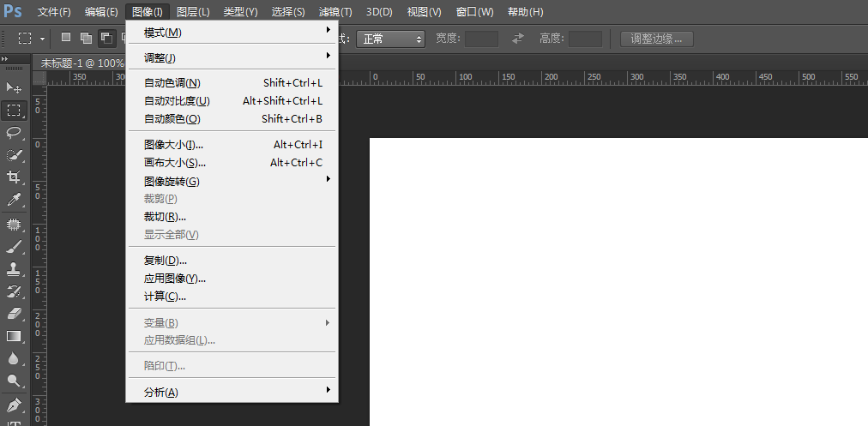Select the Healing Brush tool above Brush
Viewport: 868px width, 426px height.
(x=13, y=224)
